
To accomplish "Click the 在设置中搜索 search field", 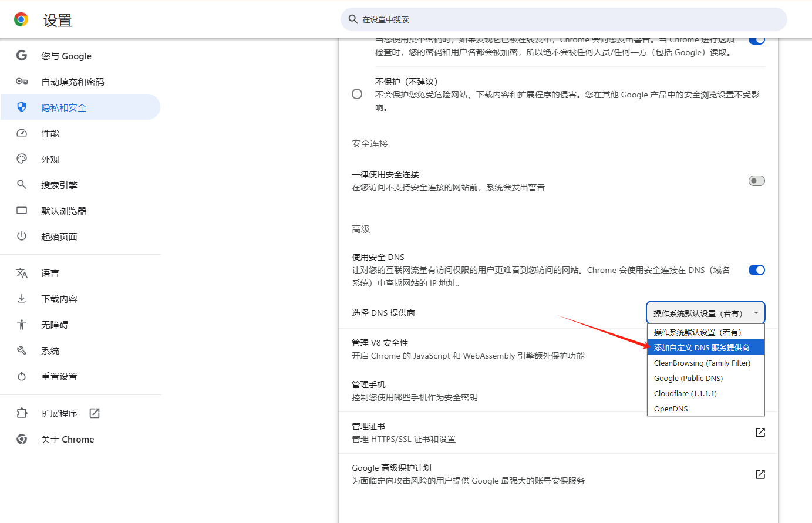I will [564, 19].
